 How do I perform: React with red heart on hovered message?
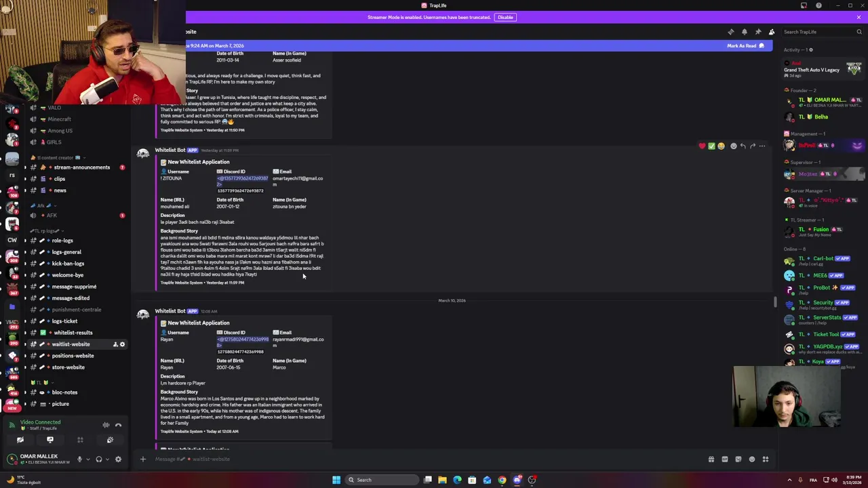[702, 146]
